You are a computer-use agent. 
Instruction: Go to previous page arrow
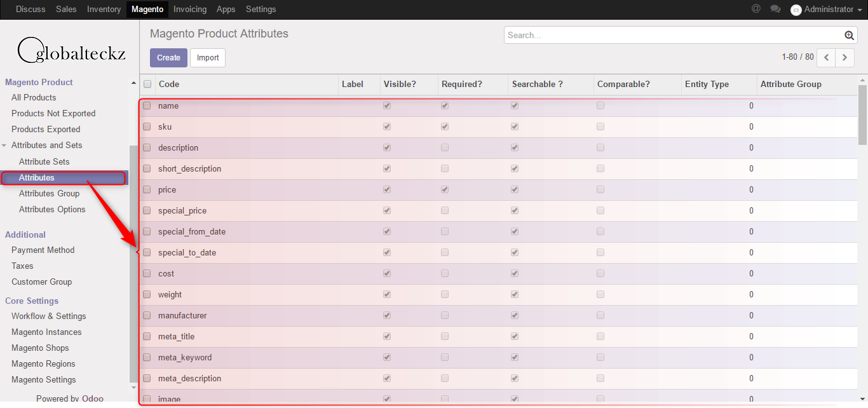click(826, 57)
